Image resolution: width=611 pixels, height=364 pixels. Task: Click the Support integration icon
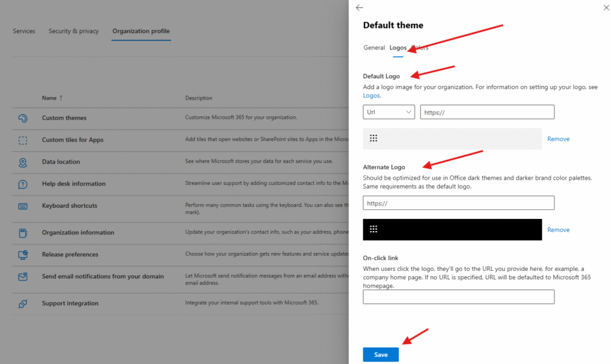click(23, 304)
